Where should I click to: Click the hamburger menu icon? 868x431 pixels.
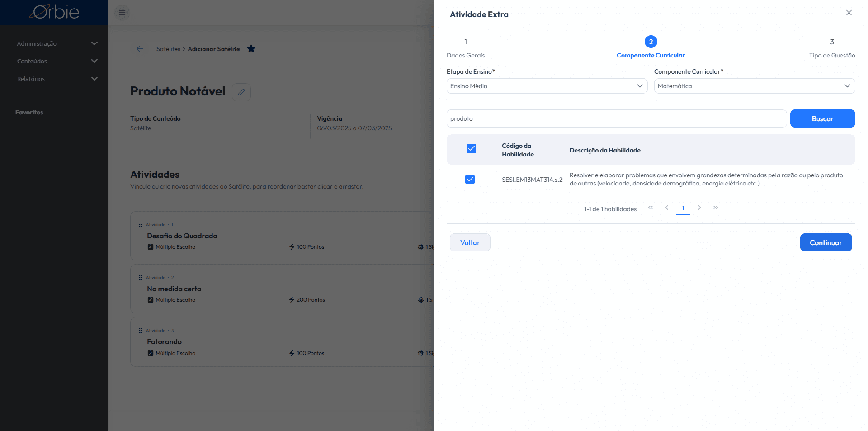tap(122, 13)
